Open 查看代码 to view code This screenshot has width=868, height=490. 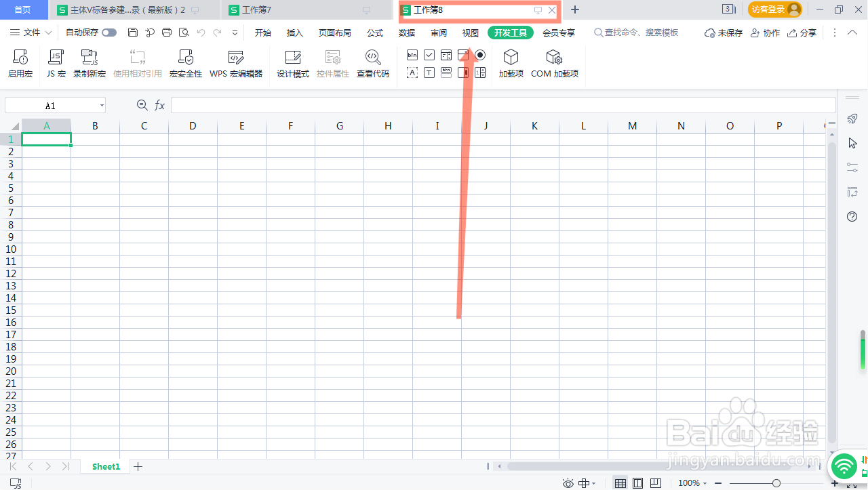click(x=373, y=63)
